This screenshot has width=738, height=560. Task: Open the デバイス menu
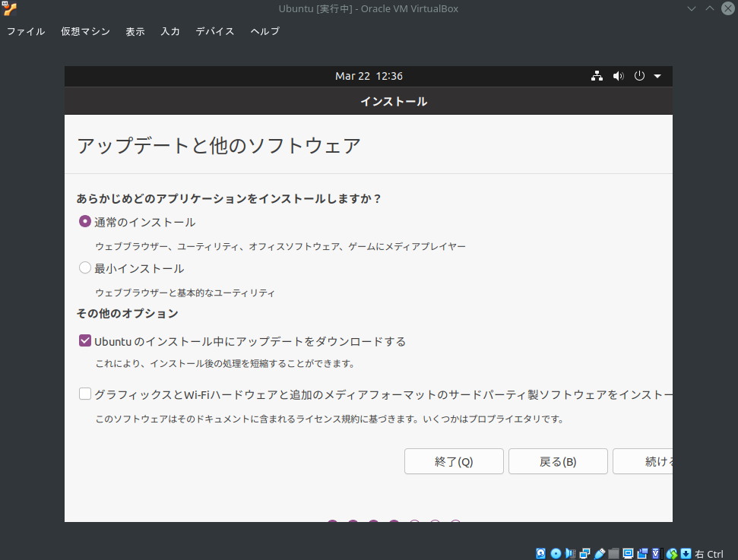point(214,31)
